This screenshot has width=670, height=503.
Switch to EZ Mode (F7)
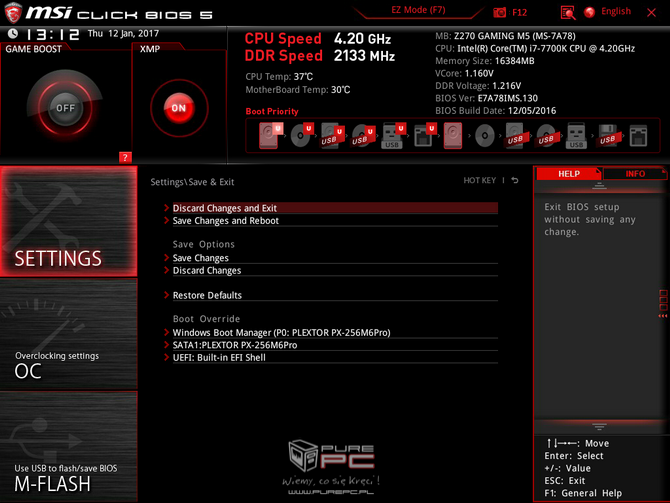(x=418, y=10)
